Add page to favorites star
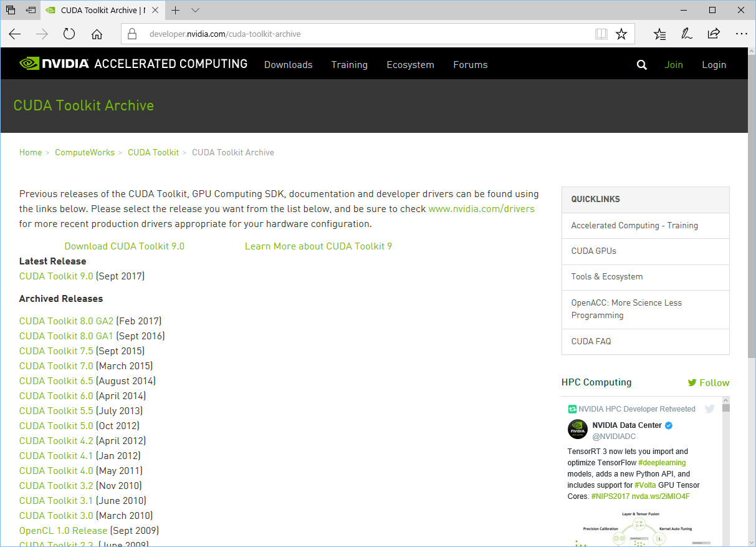 click(621, 34)
